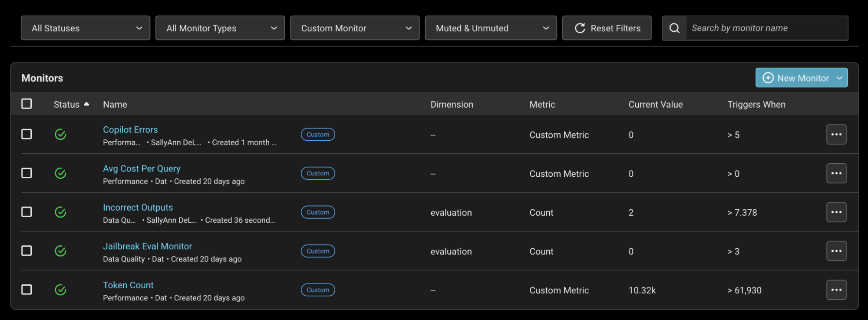Reset all filters with Reset Filters button
868x320 pixels.
click(607, 28)
